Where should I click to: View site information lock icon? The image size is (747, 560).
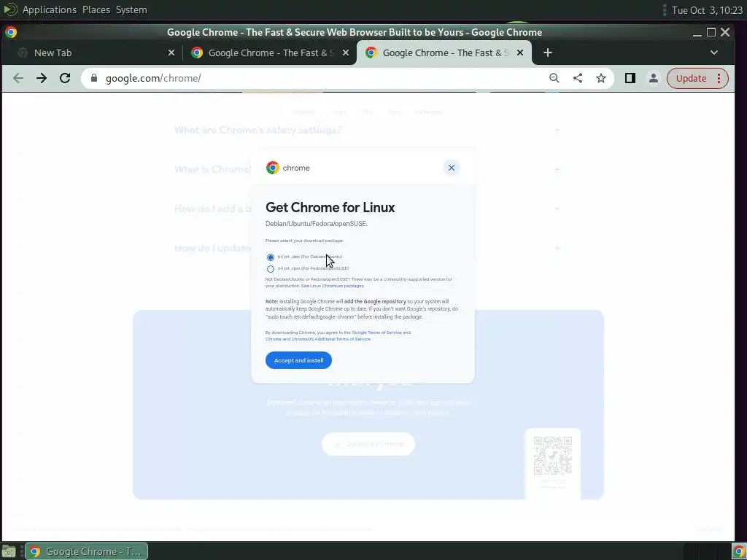click(94, 78)
